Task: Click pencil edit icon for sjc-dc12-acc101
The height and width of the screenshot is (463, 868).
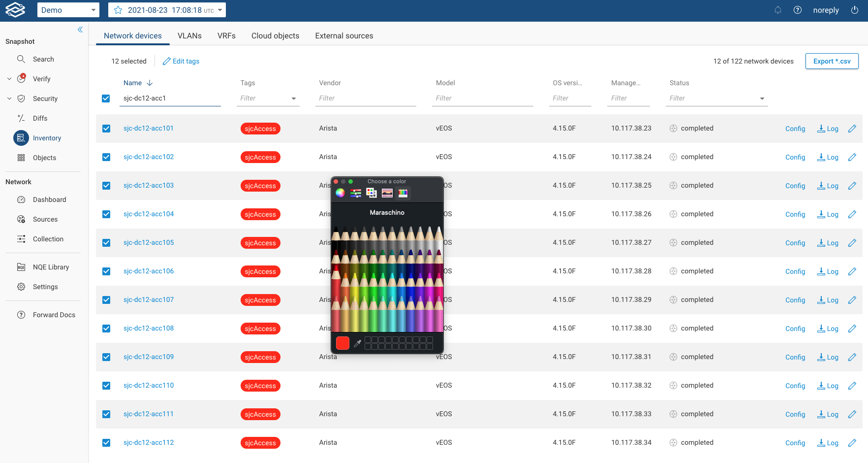Action: [852, 129]
